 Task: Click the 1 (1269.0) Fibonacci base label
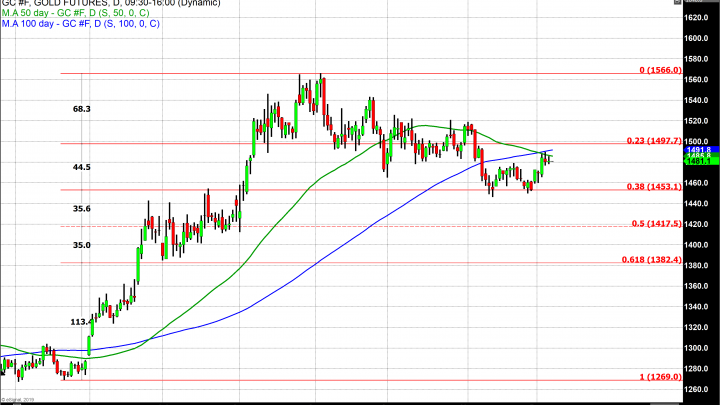[x=659, y=377]
